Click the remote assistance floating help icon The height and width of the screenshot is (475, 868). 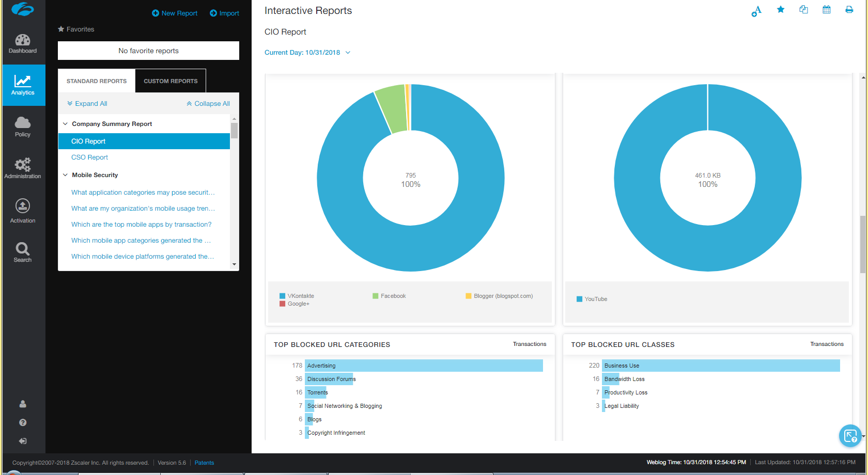click(x=850, y=436)
